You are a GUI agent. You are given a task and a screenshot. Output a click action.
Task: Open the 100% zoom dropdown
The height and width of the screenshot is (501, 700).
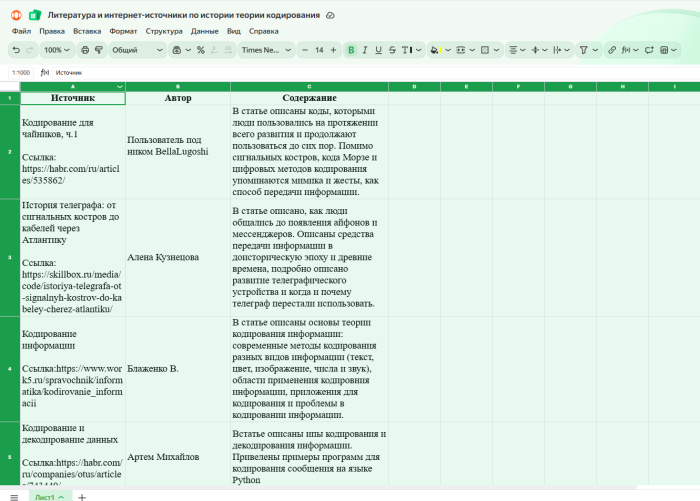(57, 49)
